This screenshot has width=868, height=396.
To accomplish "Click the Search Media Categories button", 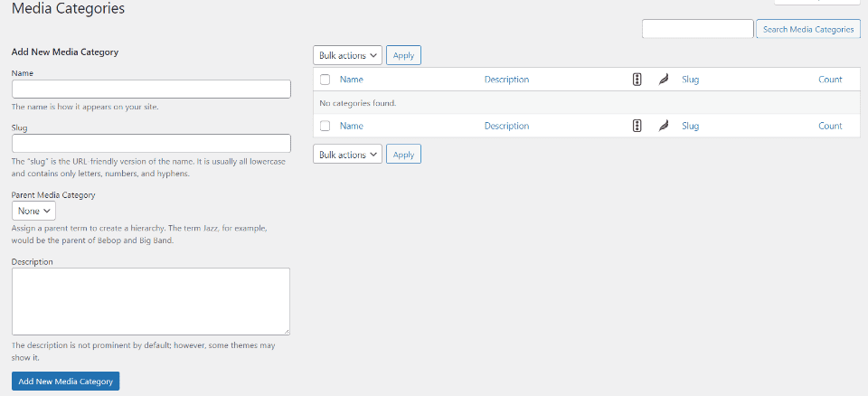I will [x=807, y=29].
